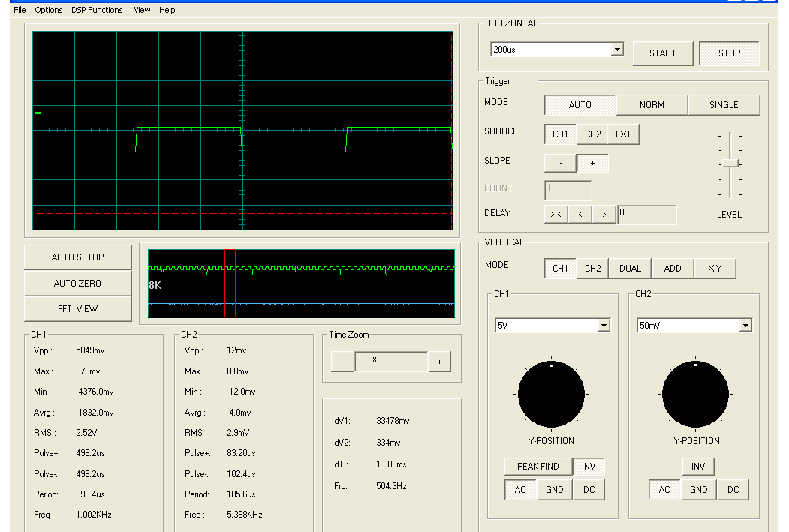789x532 pixels.
Task: Set trigger mode to NORM
Action: click(652, 104)
